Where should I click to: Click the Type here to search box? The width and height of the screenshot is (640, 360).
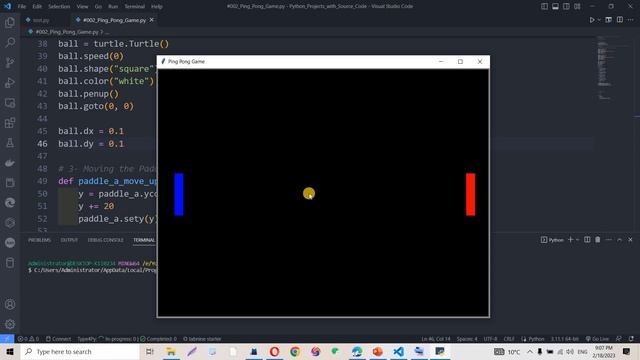pos(80,351)
